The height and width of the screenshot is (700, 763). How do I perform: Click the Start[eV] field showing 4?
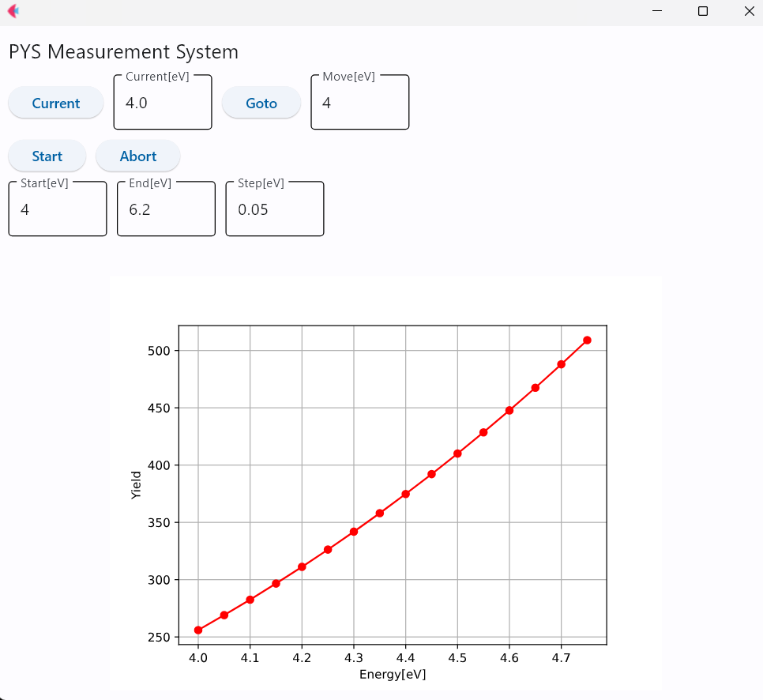pyautogui.click(x=57, y=209)
